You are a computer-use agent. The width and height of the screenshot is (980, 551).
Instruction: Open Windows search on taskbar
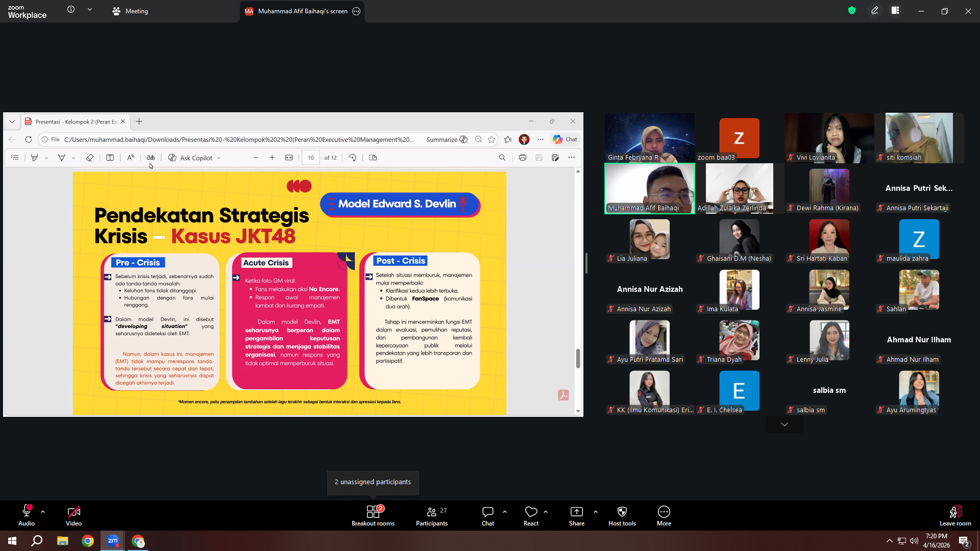(x=37, y=541)
